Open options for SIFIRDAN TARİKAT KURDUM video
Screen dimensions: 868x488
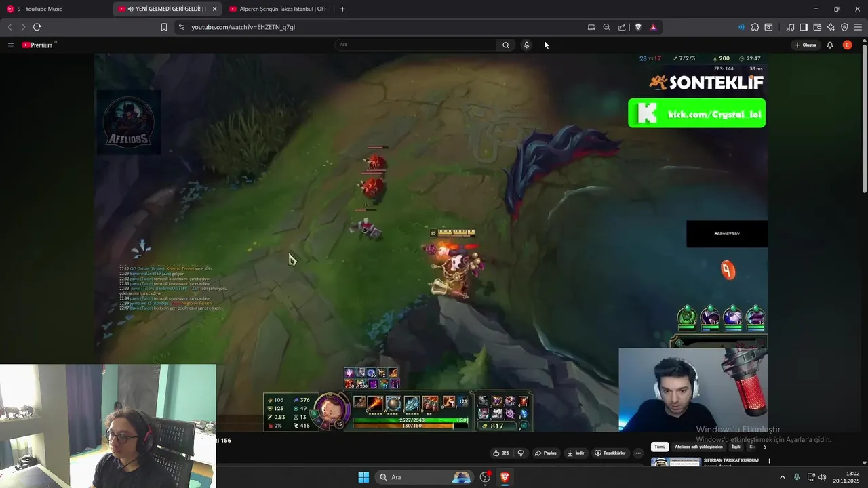[x=769, y=461]
